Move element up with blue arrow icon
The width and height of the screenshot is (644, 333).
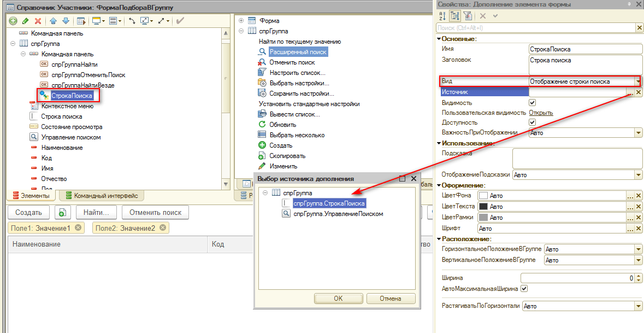coord(54,21)
